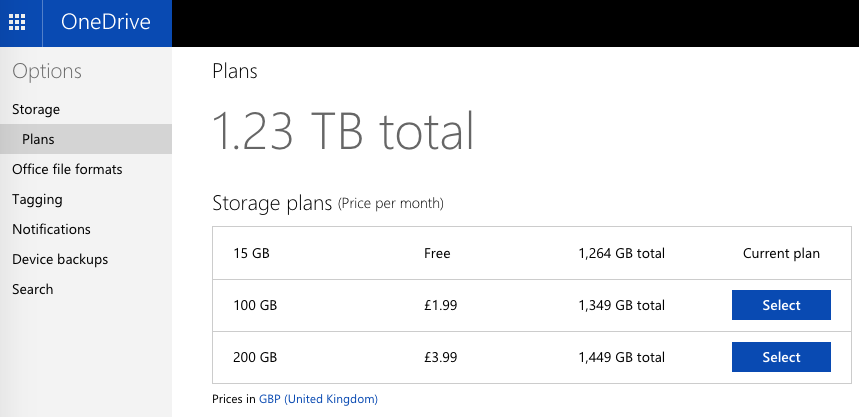Go to Tagging options
The width and height of the screenshot is (859, 417).
37,199
